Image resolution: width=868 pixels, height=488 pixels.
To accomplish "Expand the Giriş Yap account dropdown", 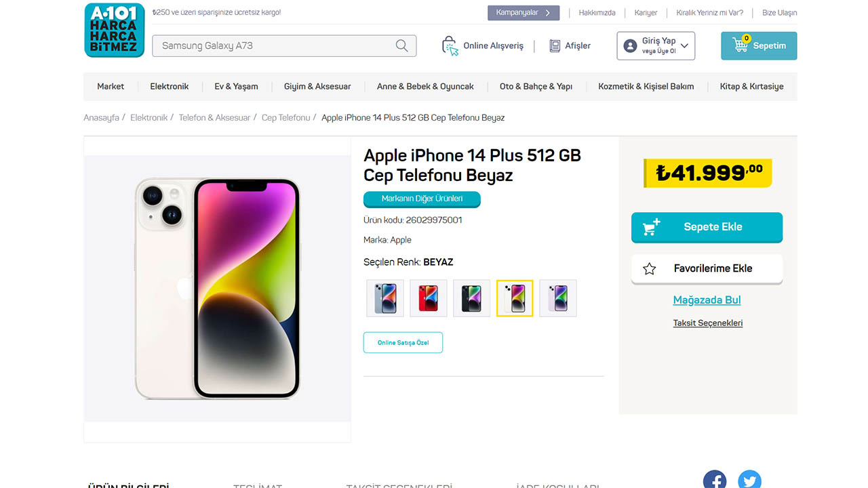I will point(684,45).
